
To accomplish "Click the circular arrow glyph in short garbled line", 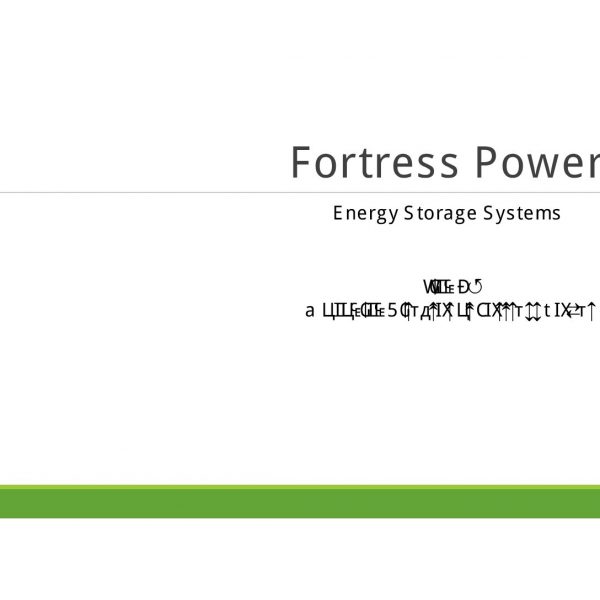I will (x=477, y=288).
